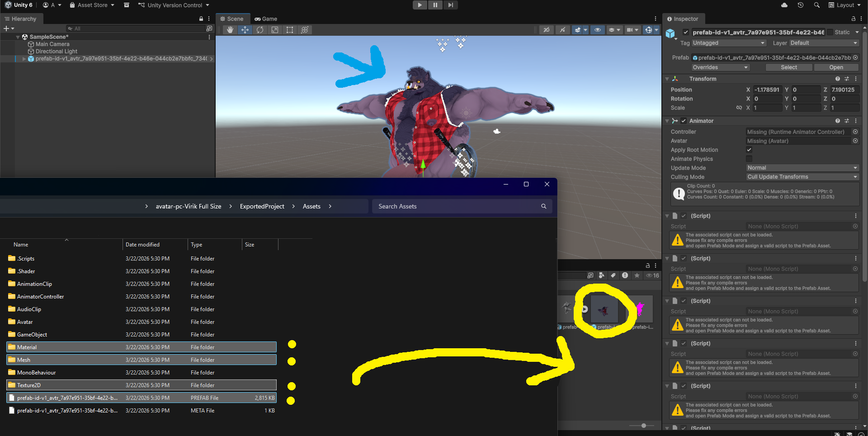The image size is (868, 436).
Task: Click the Project panel icon size slider
Action: click(644, 426)
